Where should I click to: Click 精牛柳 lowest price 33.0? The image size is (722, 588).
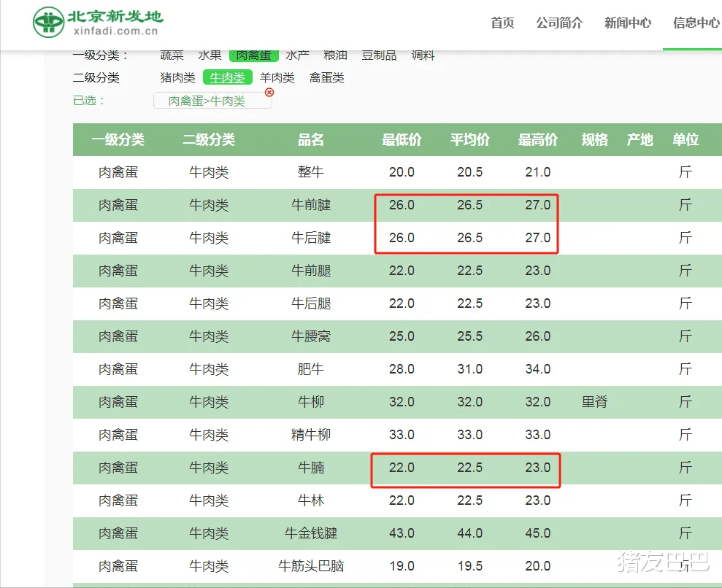tap(402, 435)
